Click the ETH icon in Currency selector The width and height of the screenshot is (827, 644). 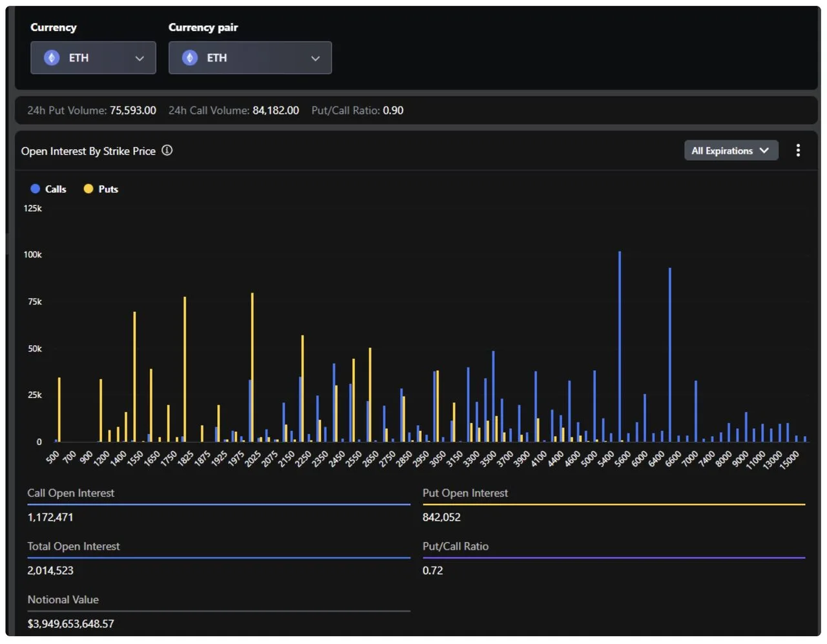(51, 57)
